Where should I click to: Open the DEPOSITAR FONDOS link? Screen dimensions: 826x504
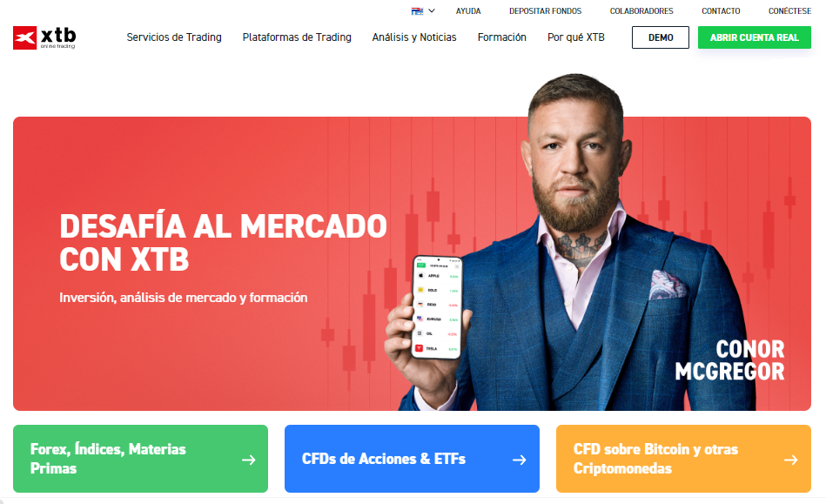(545, 11)
